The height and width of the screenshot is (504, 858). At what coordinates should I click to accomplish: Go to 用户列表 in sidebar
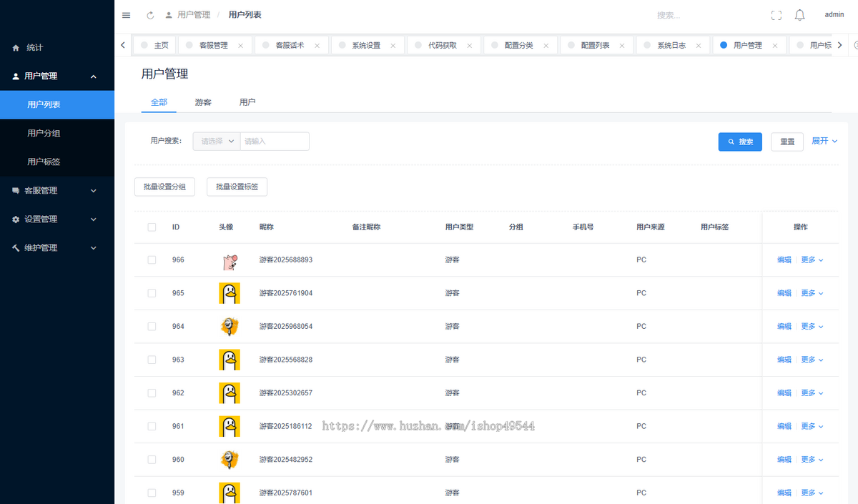(x=57, y=104)
